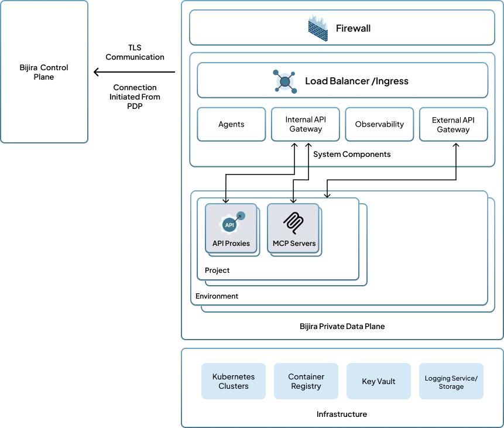Collapse the Bijira Private Data Plane section
This screenshot has width=504, height=428.
[341, 326]
